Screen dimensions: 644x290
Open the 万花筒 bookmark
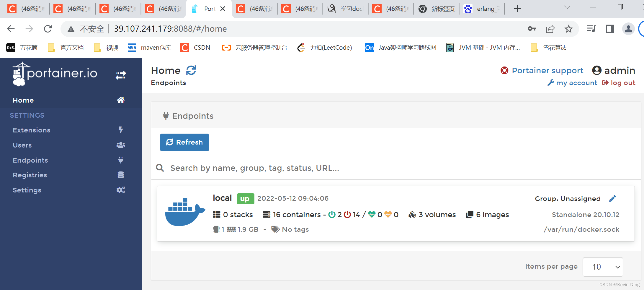[22, 48]
